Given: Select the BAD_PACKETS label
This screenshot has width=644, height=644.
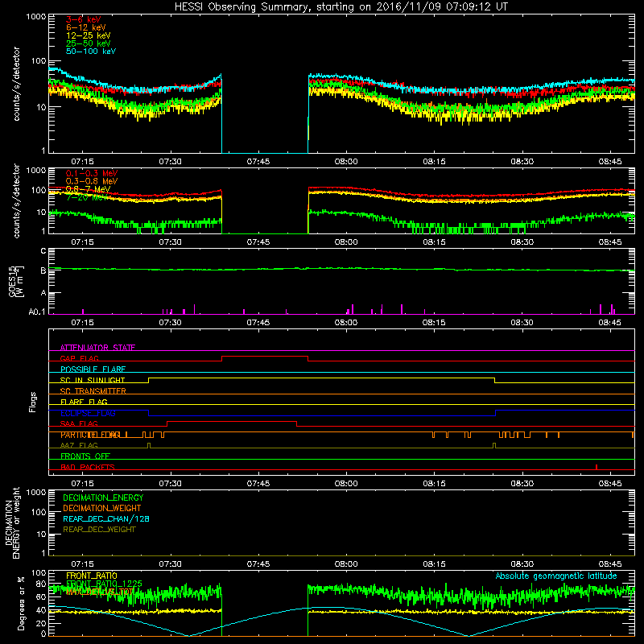Looking at the screenshot, I should click(88, 467).
